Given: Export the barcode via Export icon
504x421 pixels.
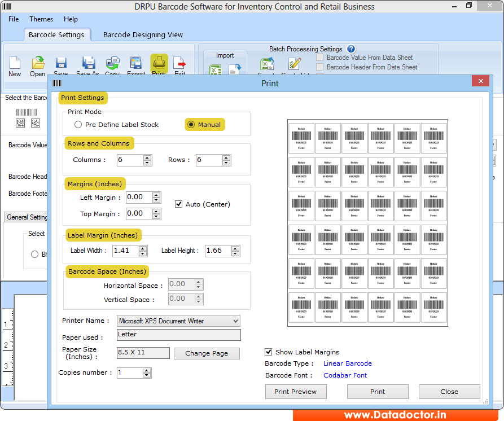Looking at the screenshot, I should click(x=135, y=64).
